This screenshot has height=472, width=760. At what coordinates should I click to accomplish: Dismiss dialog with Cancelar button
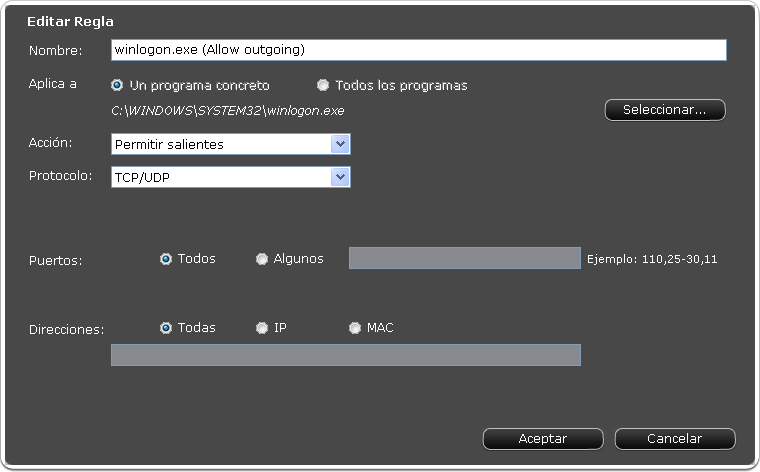[x=675, y=439]
